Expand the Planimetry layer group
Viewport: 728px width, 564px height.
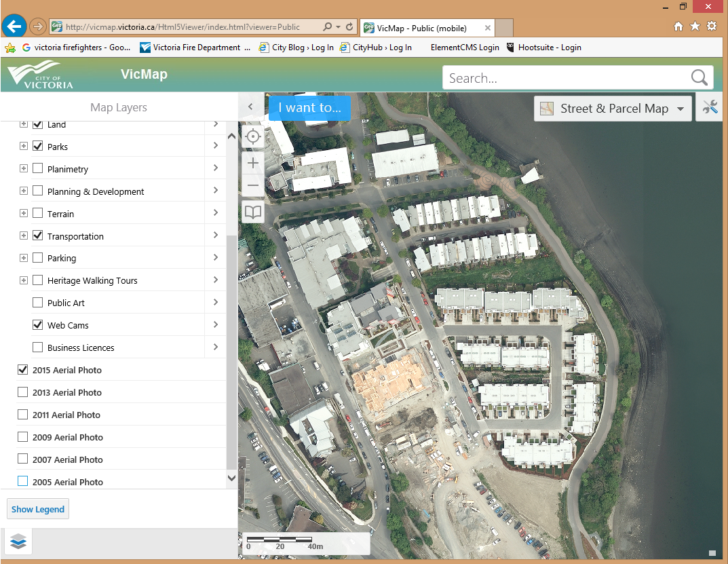pos(23,168)
